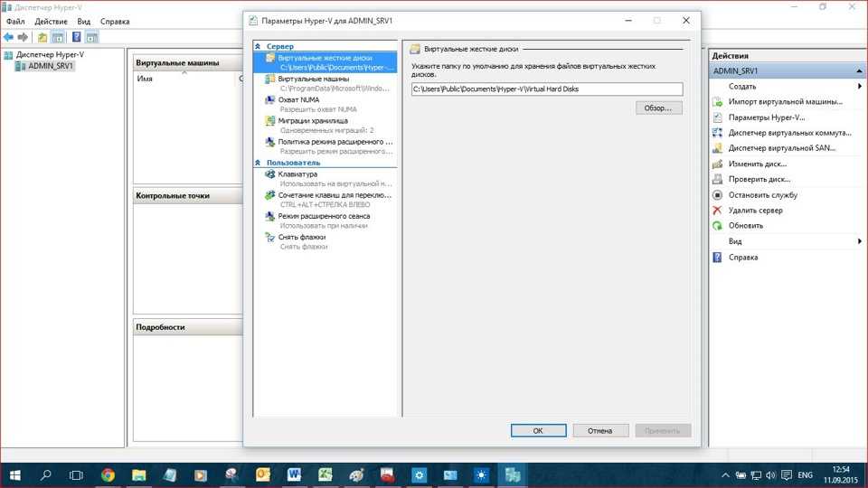Click the red Remove server icon
The image size is (868, 488).
[718, 211]
